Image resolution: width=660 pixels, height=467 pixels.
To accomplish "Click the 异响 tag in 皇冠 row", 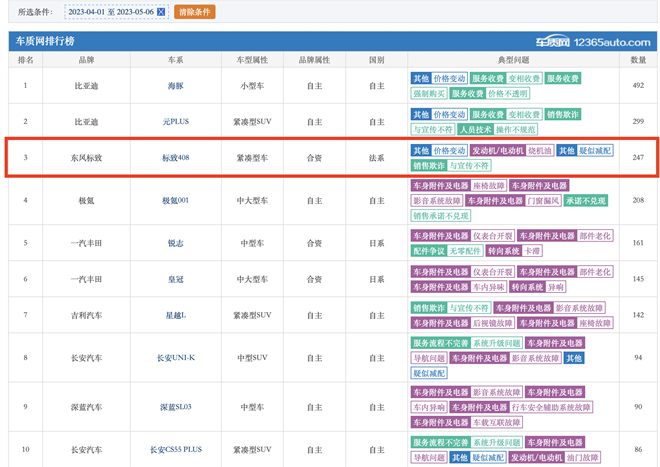I will coord(556,287).
